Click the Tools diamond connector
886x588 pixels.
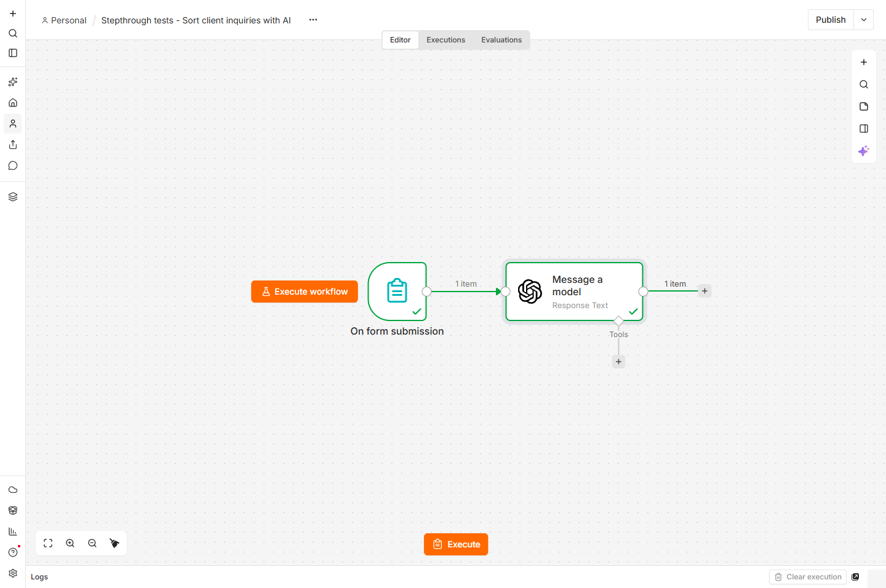[619, 320]
